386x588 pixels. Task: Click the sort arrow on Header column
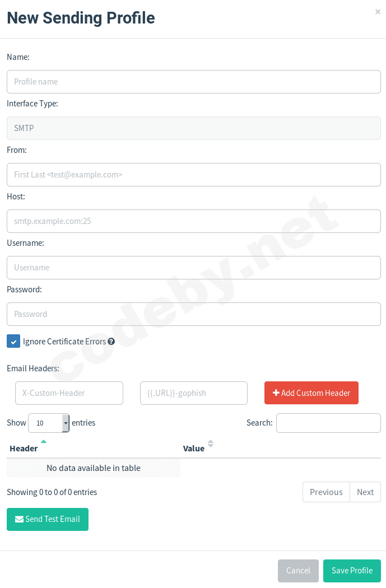coord(44,442)
